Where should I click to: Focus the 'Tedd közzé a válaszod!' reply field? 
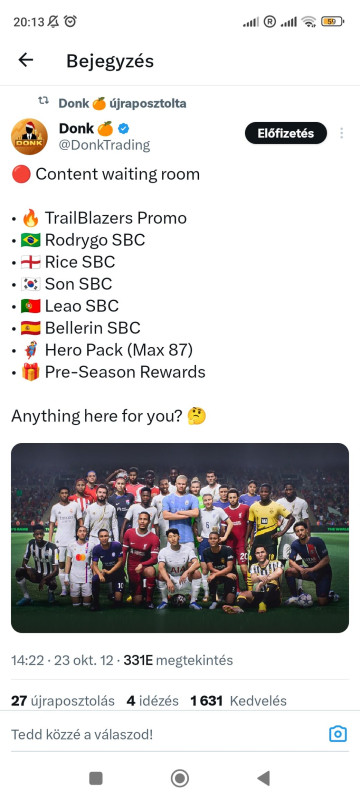(x=165, y=735)
